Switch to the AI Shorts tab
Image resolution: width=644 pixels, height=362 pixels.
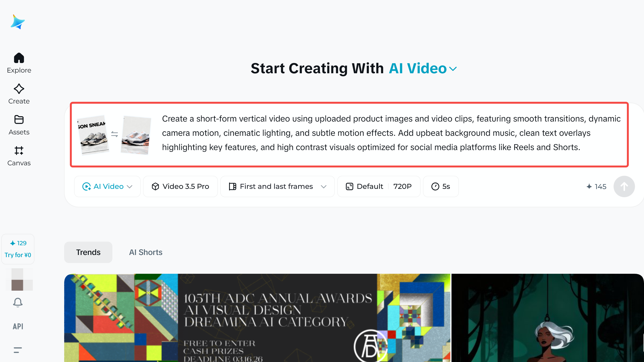pyautogui.click(x=145, y=252)
